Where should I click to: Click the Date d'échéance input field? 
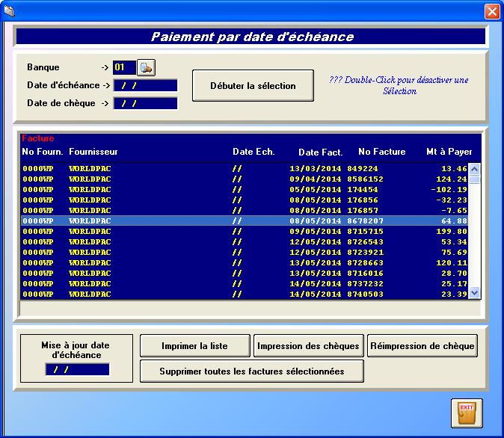tap(145, 85)
